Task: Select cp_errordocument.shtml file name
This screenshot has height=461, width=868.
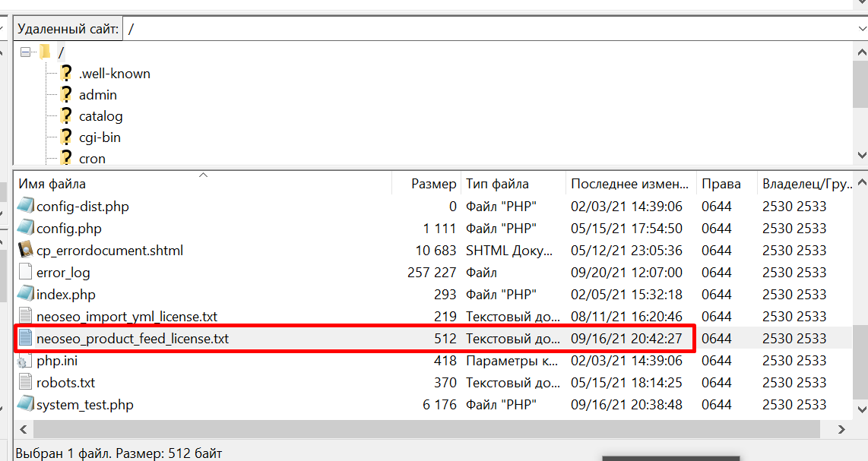Action: (109, 251)
